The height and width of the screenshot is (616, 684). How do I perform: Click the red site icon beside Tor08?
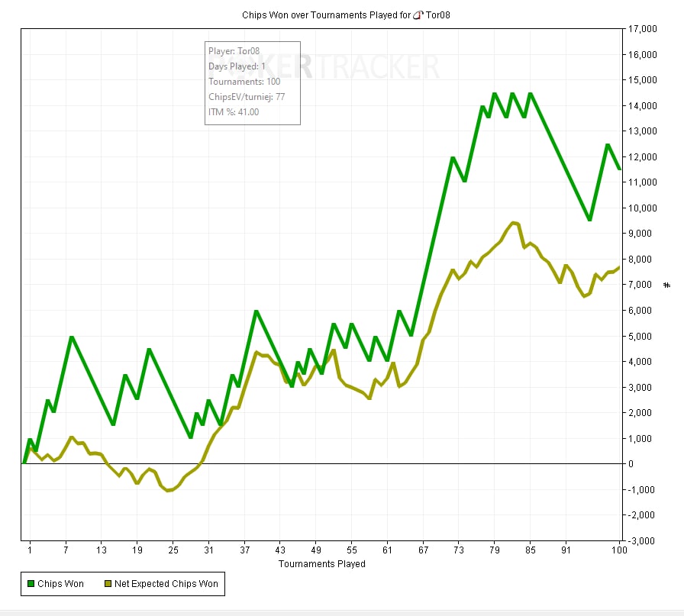(418, 15)
